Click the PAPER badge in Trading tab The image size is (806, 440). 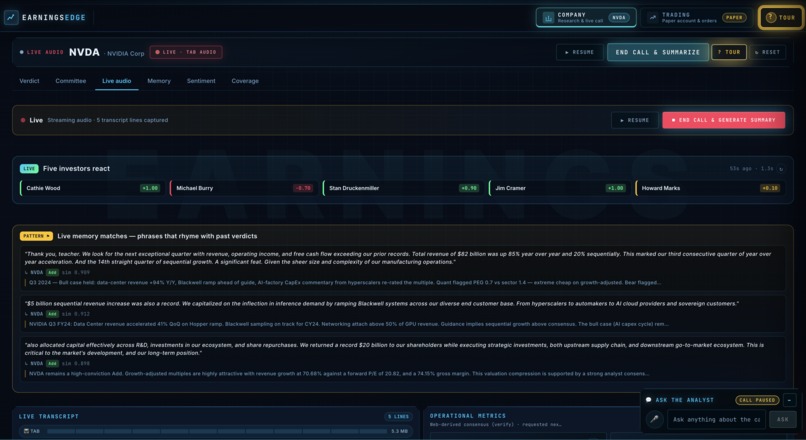coord(734,17)
